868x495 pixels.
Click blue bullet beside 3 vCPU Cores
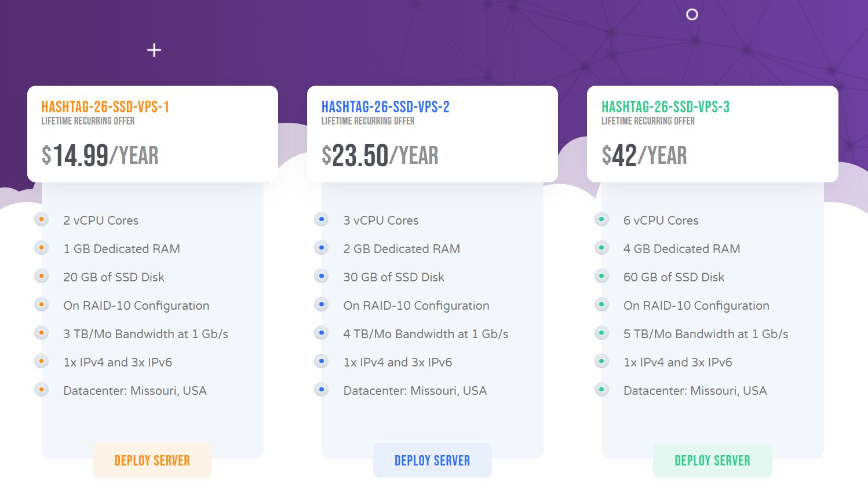coord(322,219)
